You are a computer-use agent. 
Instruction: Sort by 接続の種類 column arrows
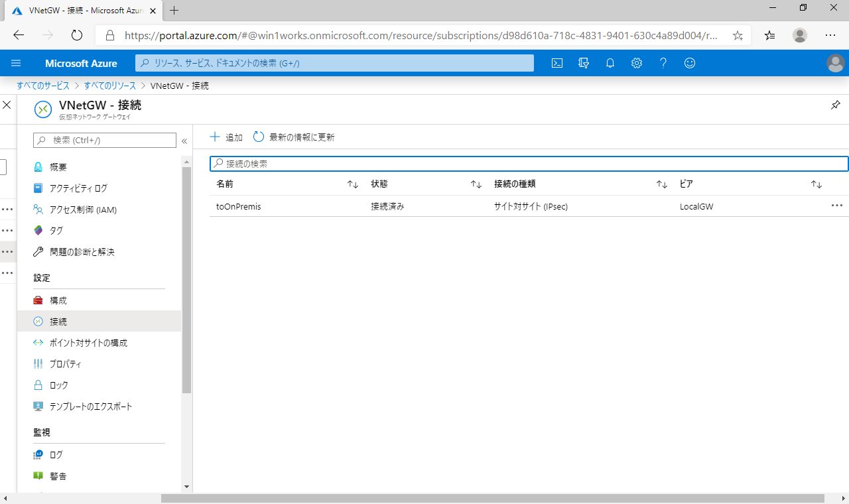662,184
